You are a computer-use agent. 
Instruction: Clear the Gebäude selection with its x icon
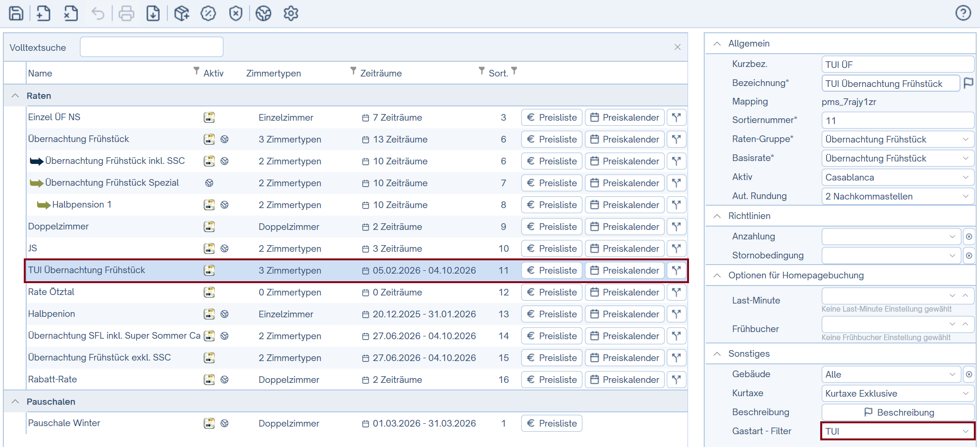pos(969,374)
